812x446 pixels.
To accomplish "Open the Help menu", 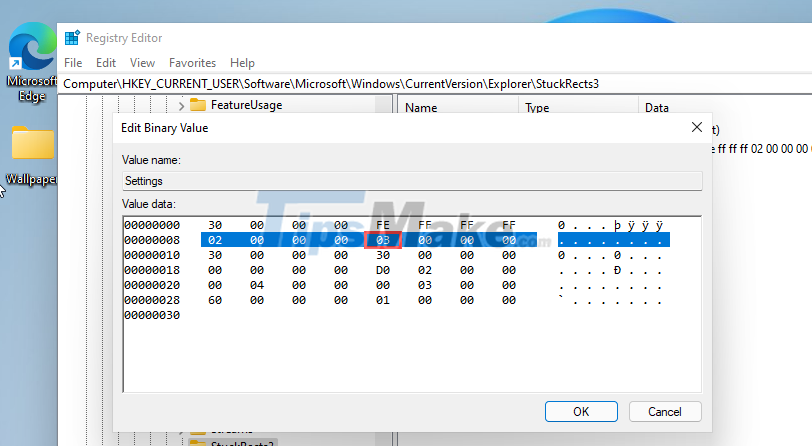I will [x=242, y=63].
